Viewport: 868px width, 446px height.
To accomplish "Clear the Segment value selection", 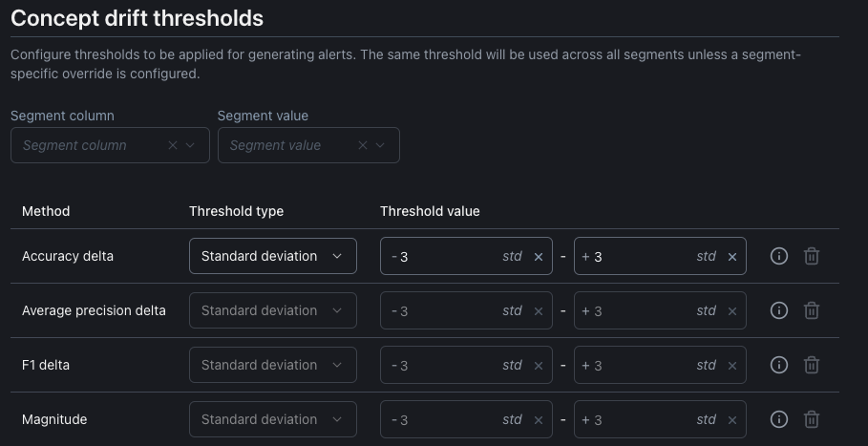I will point(363,145).
